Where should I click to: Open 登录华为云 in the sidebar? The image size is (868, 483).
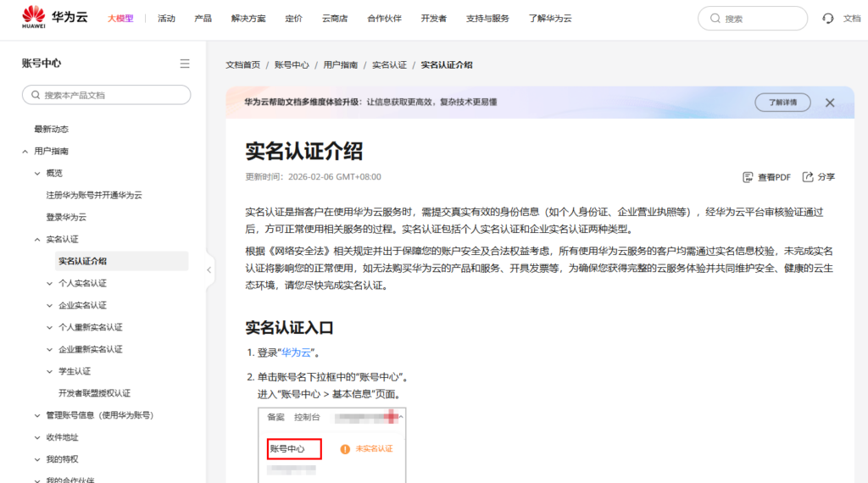66,218
